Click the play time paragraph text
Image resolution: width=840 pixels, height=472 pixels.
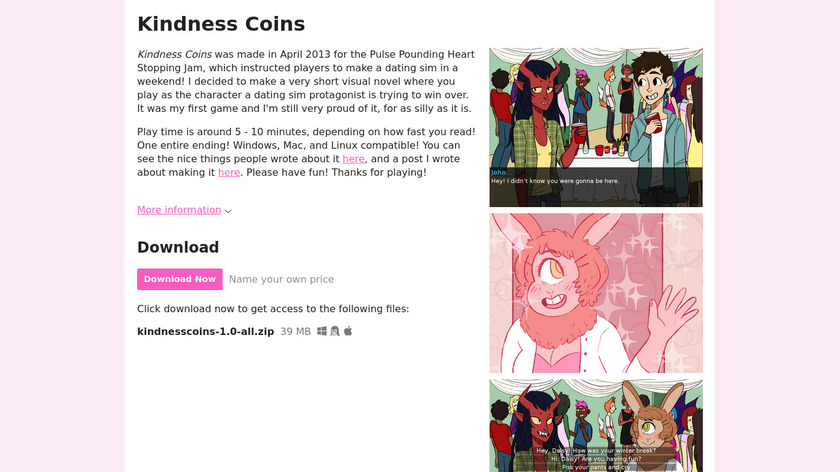click(x=306, y=152)
